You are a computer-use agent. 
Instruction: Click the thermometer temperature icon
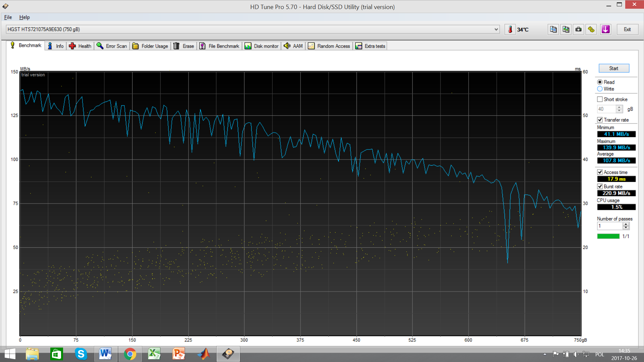pyautogui.click(x=510, y=29)
